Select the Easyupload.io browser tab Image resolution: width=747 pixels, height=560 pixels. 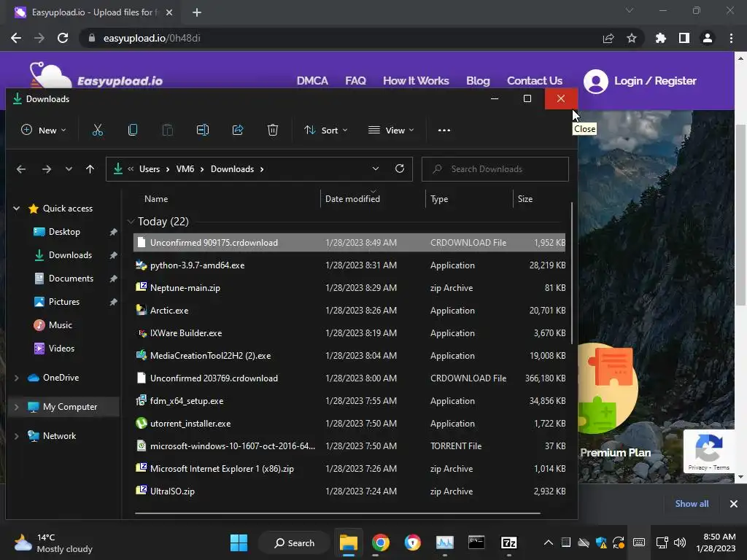point(93,12)
